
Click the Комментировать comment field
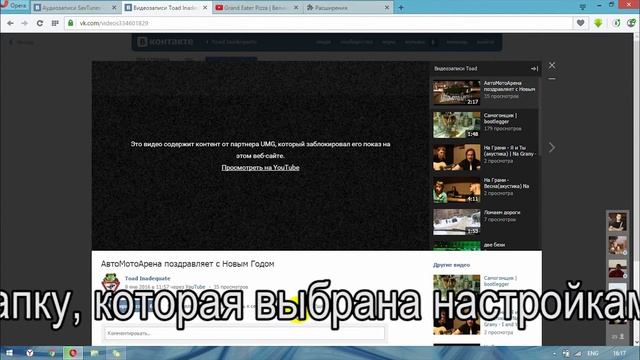point(244,333)
